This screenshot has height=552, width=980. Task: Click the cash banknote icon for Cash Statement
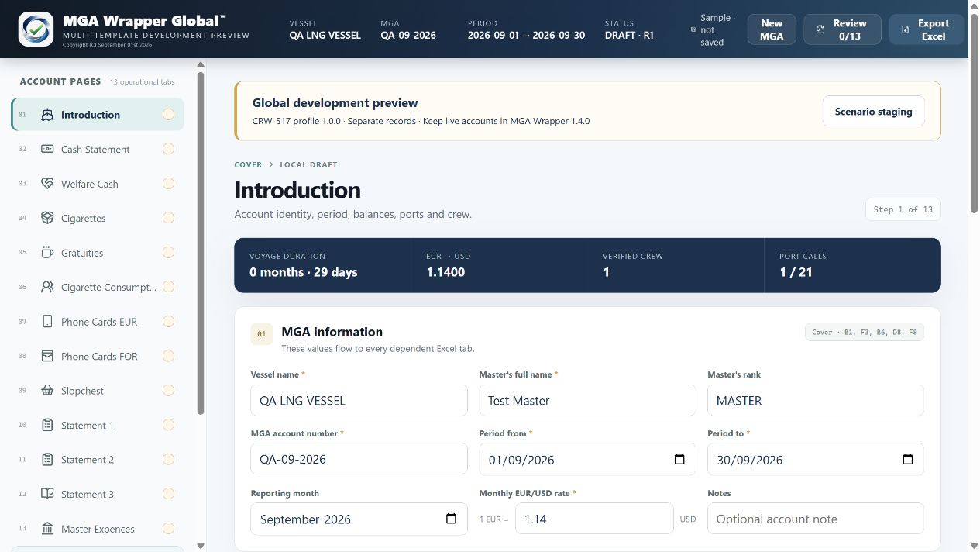47,149
